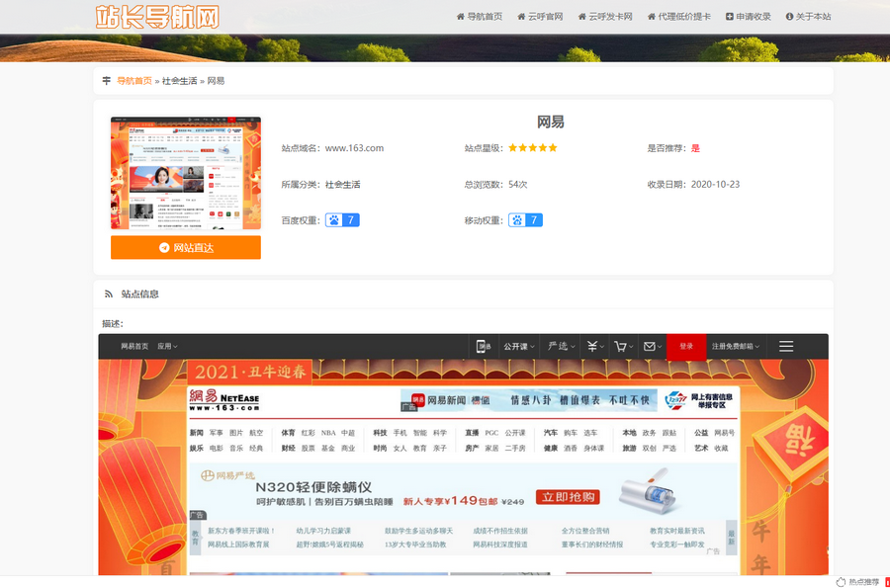Click the 二手房 channel link
890x588 pixels.
[515, 448]
